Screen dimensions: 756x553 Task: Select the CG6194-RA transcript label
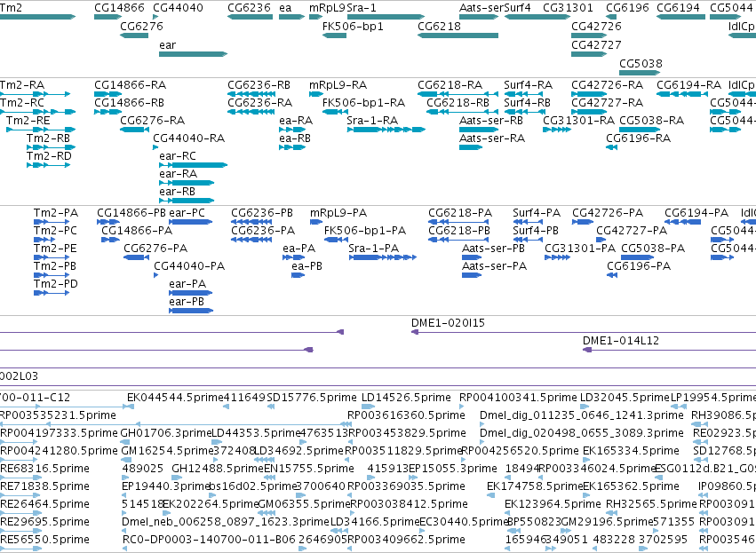pyautogui.click(x=689, y=85)
